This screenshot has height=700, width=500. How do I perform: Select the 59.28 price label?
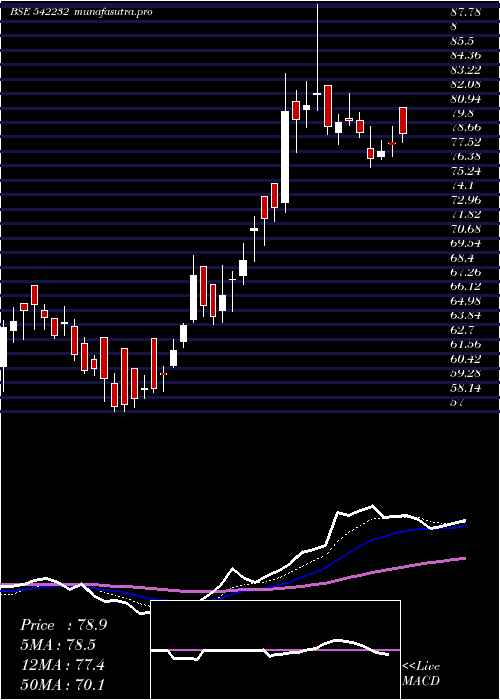pyautogui.click(x=466, y=374)
